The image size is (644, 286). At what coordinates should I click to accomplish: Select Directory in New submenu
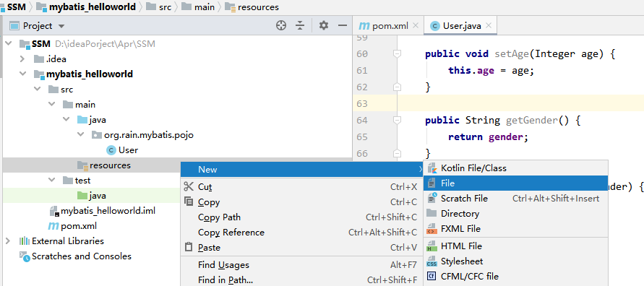click(x=516, y=213)
